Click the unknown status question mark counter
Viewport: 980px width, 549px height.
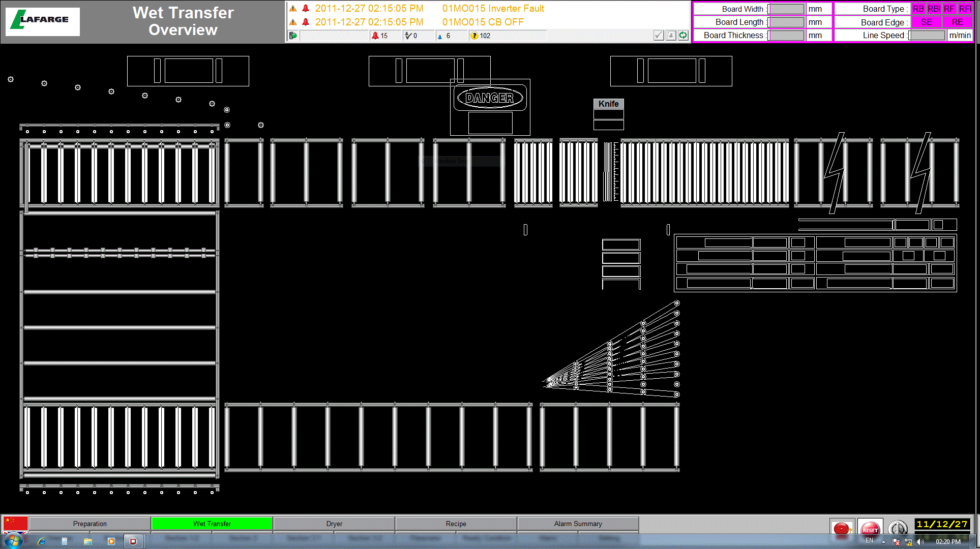click(x=480, y=36)
